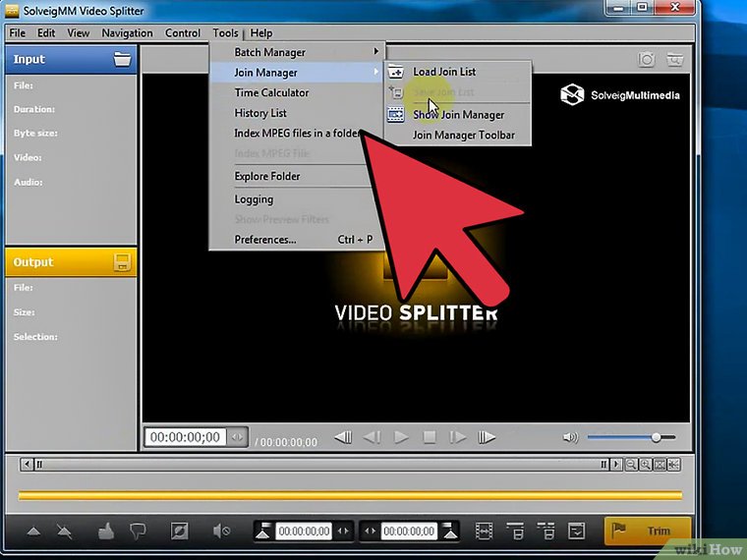
Task: Select Time Calculator from Tools menu
Action: [x=271, y=92]
